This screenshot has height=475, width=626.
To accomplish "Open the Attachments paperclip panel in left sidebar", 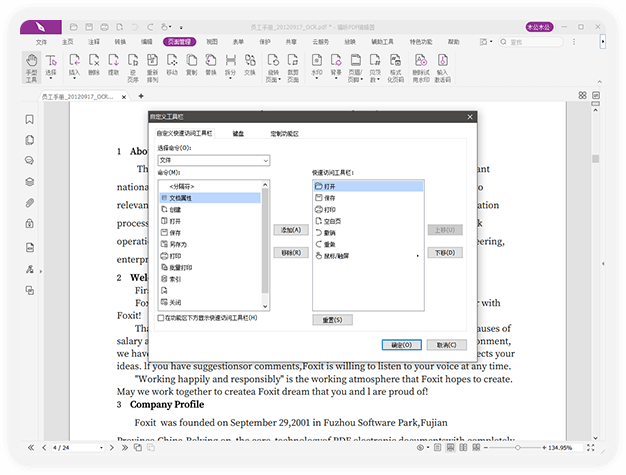I will point(30,203).
